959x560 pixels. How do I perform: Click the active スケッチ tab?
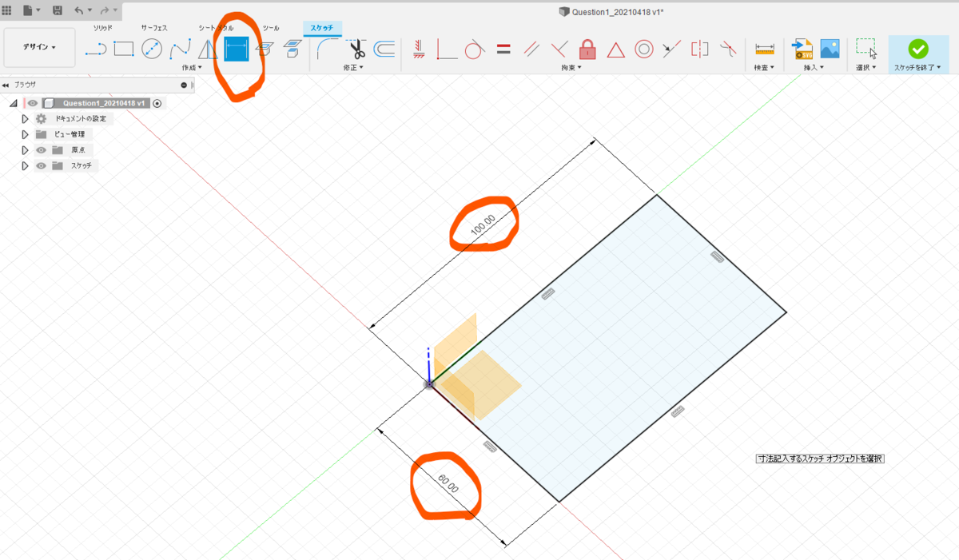(322, 28)
